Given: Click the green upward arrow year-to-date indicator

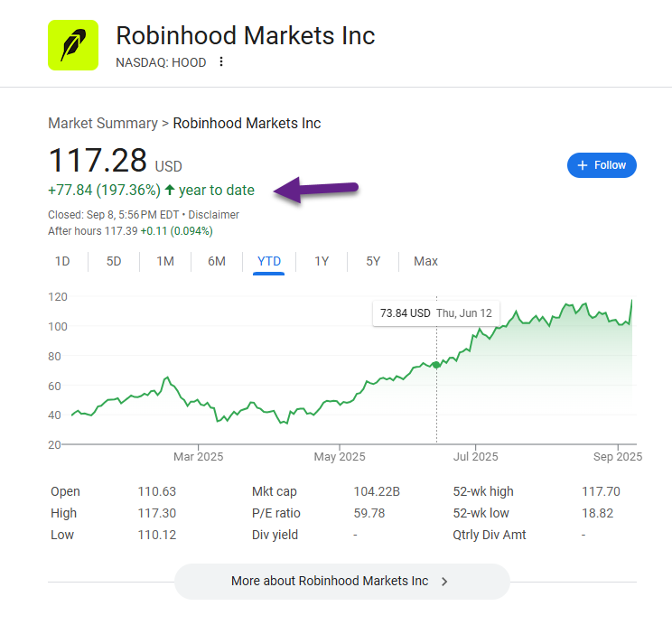Looking at the screenshot, I should coord(170,190).
